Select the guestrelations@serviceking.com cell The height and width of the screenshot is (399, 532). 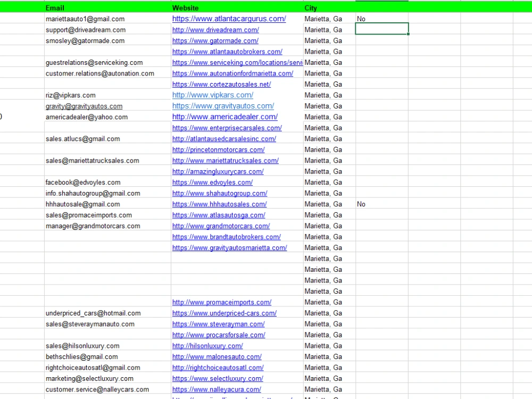107,62
